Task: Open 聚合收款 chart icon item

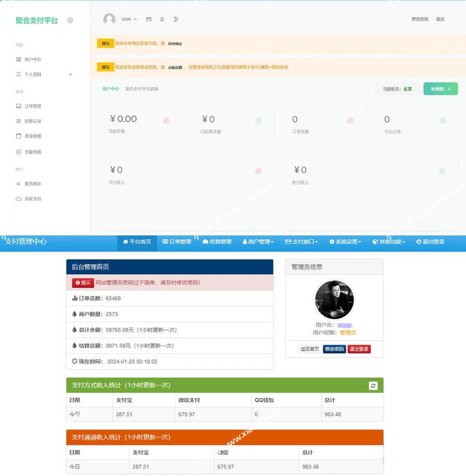Action: coord(29,184)
